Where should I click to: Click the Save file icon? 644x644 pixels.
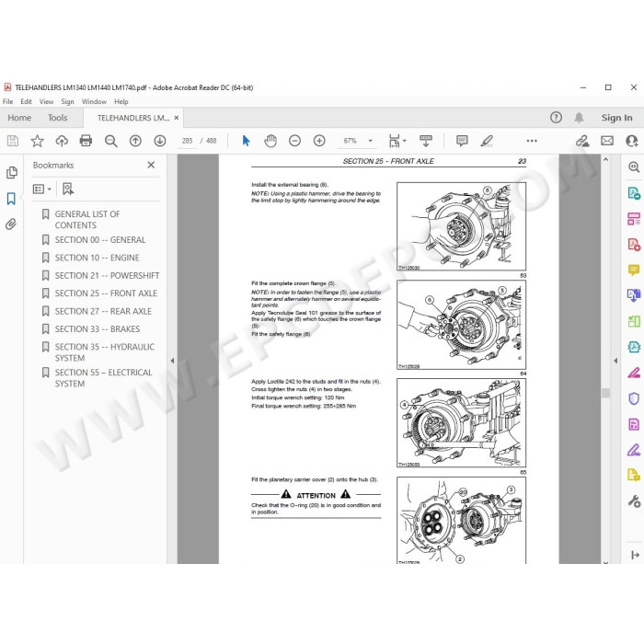point(13,141)
